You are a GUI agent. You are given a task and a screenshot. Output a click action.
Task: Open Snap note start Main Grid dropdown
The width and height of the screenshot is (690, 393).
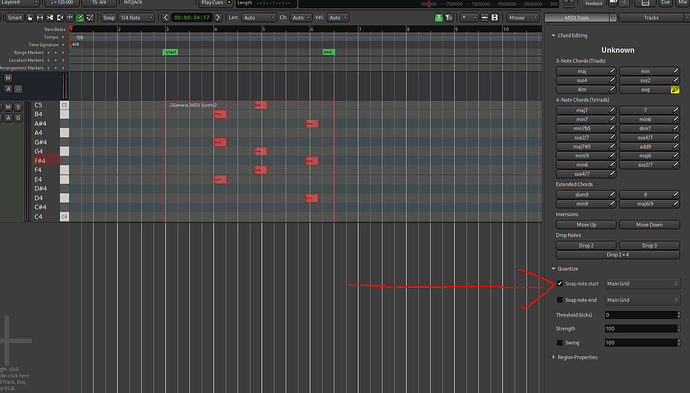point(642,284)
